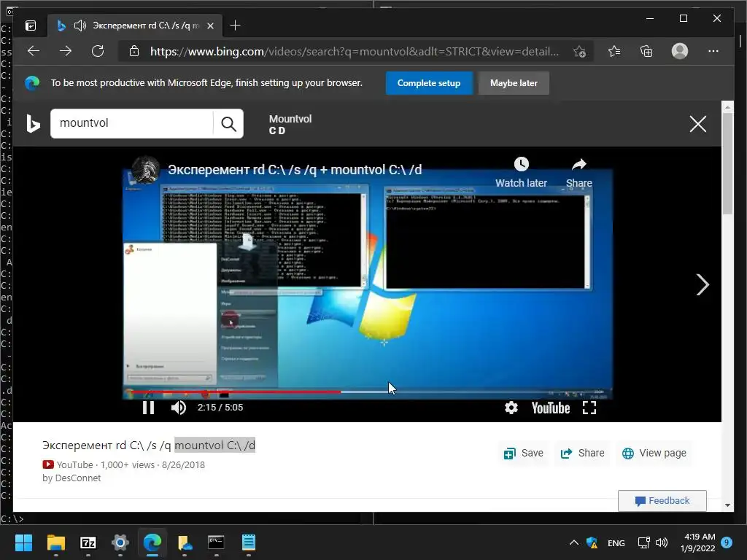Open the clock and date flyout
The height and width of the screenshot is (560, 747).
pyautogui.click(x=697, y=542)
